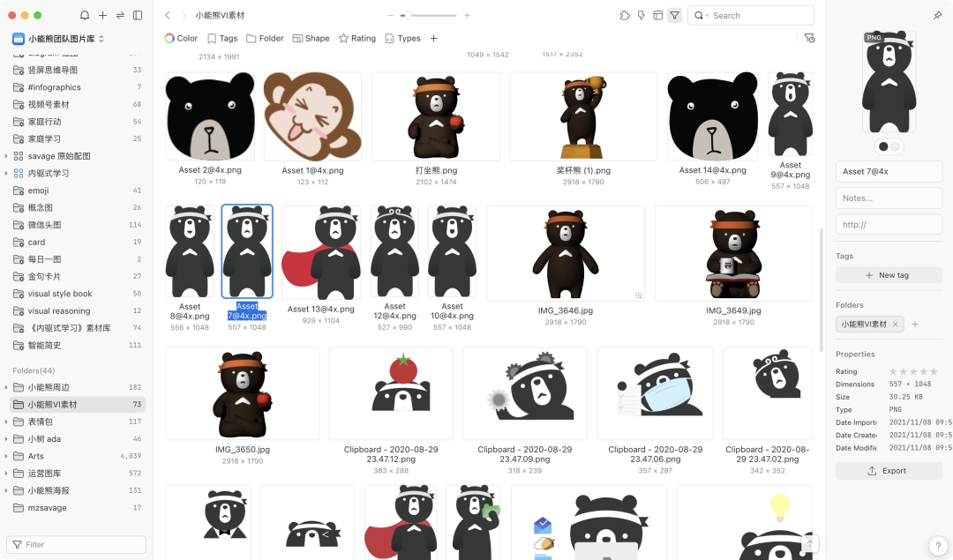Open the Tags filter
Screen dimensions: 953x560
(x=222, y=38)
